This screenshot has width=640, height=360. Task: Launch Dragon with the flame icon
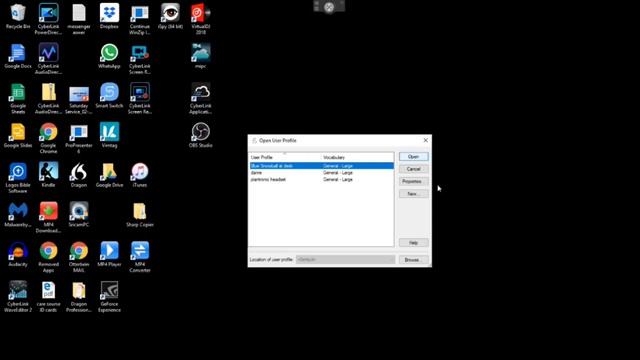point(79,175)
